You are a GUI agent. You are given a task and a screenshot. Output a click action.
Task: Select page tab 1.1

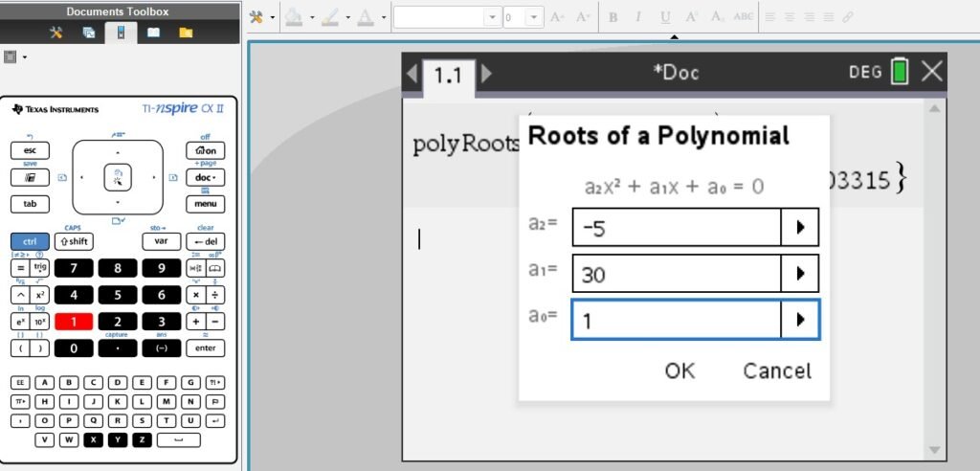tap(448, 76)
